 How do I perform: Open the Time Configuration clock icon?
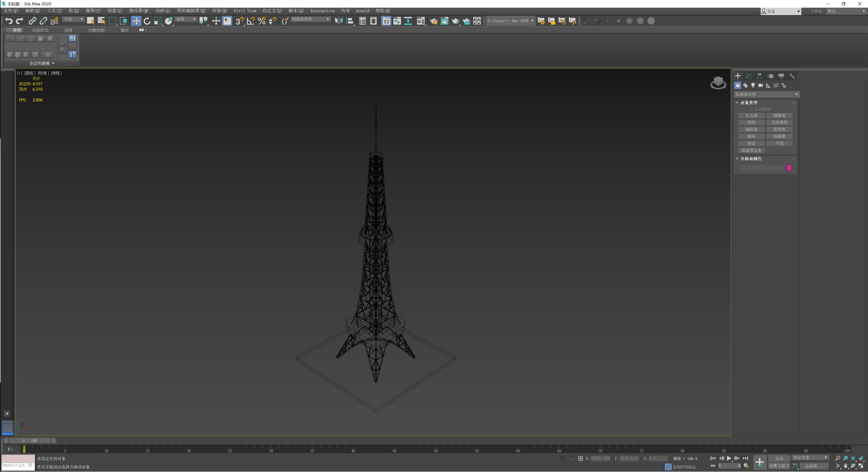[x=746, y=466]
